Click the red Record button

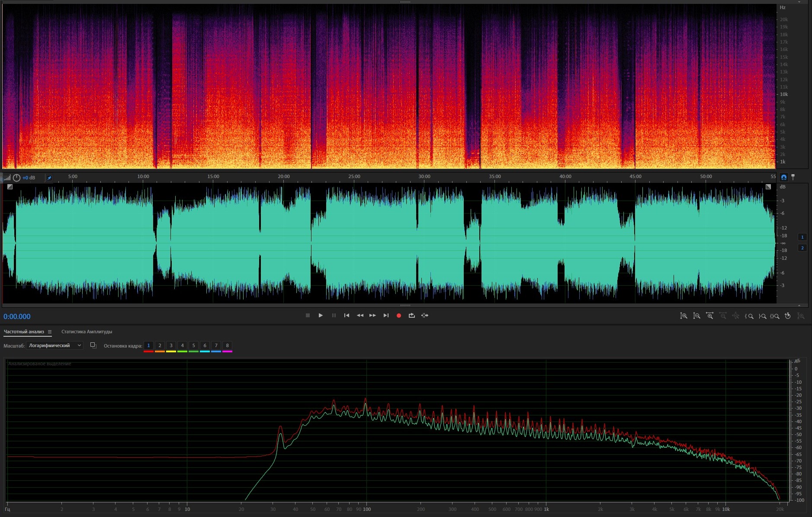398,316
